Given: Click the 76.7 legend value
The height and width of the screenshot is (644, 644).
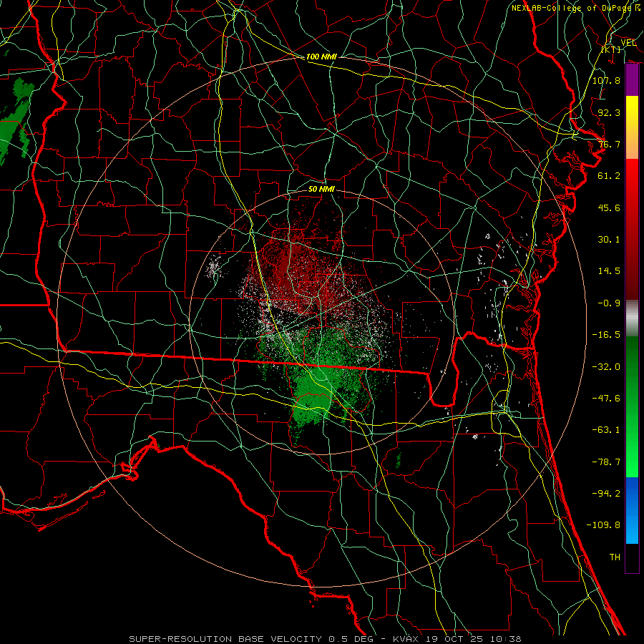Looking at the screenshot, I should [609, 144].
